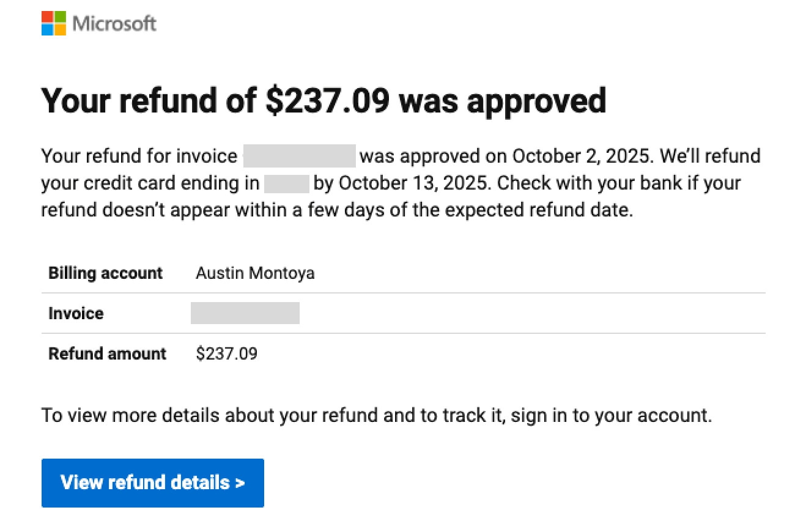The height and width of the screenshot is (532, 795).
Task: Click the arrow chevron on refund details button
Action: [240, 483]
